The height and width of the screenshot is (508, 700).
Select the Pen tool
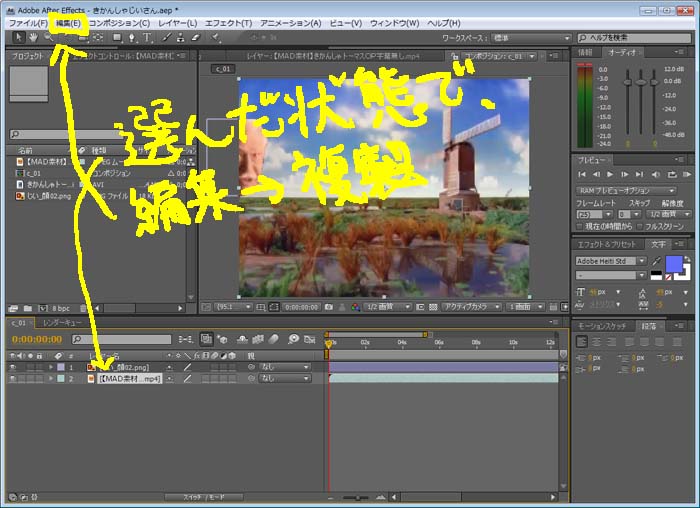pos(132,37)
